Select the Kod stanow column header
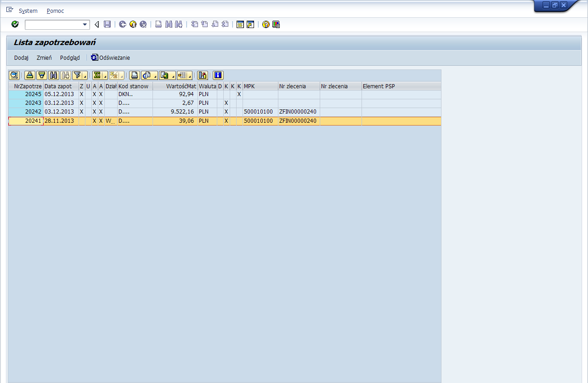This screenshot has height=383, width=588. tap(135, 86)
